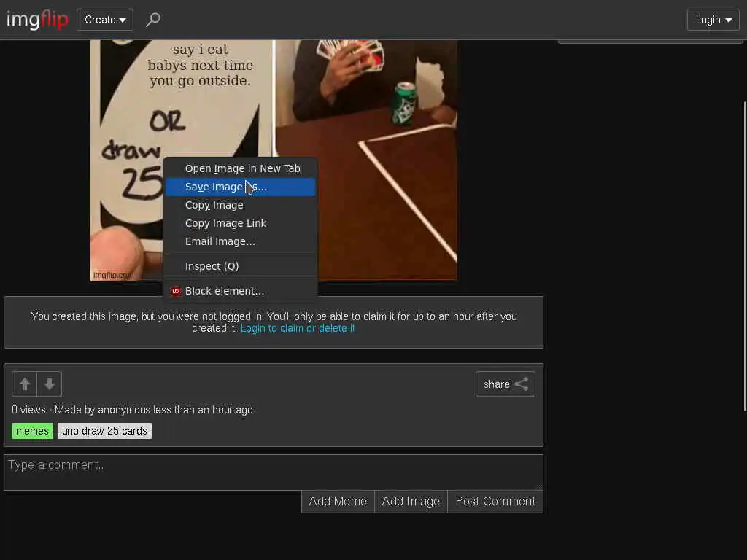The height and width of the screenshot is (560, 747).
Task: Open the green memes tag
Action: [32, 431]
